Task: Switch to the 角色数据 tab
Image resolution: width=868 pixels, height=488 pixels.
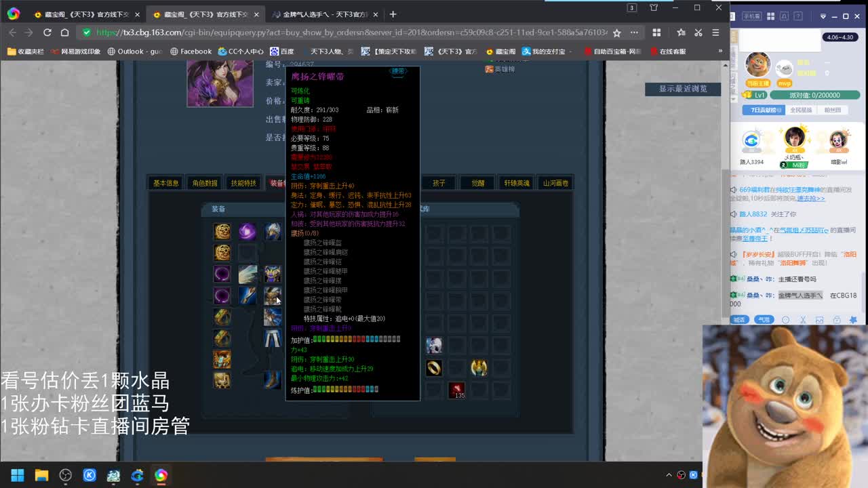Action: pos(205,183)
